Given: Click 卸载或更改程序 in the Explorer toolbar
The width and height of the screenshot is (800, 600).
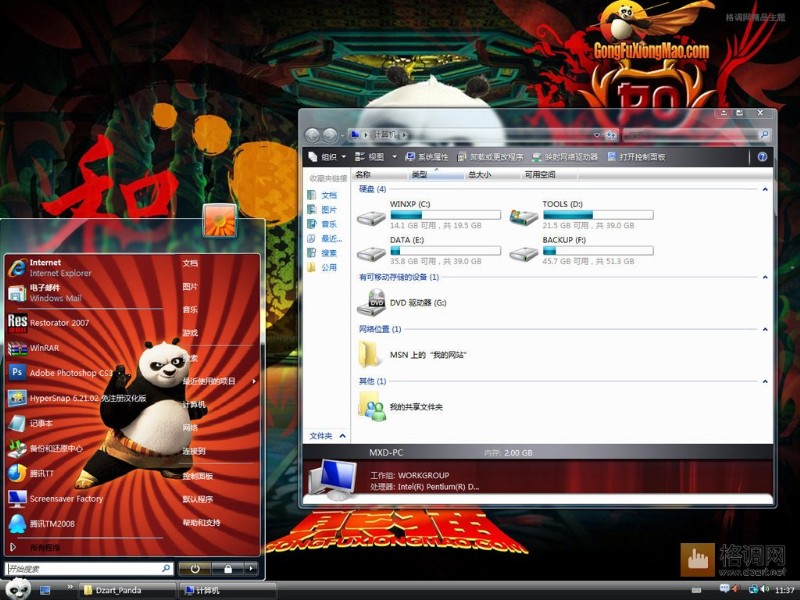Looking at the screenshot, I should coord(490,157).
